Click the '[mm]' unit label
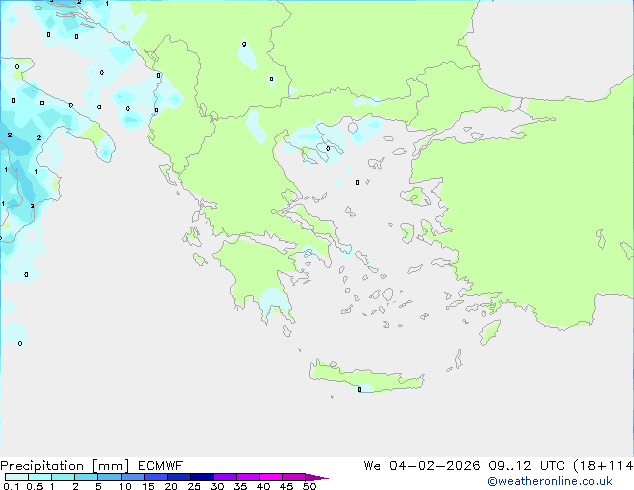The width and height of the screenshot is (634, 490). pos(111,466)
